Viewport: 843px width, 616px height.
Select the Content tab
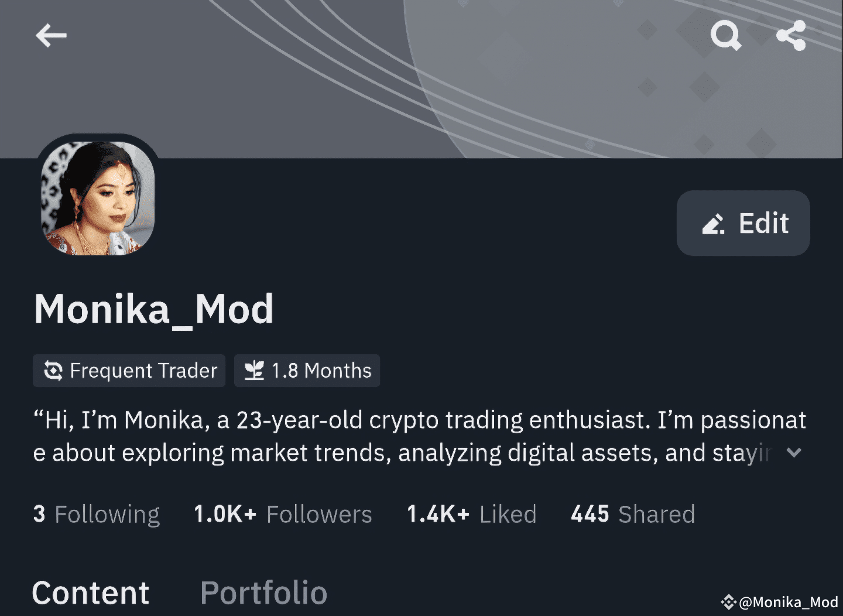point(91,592)
